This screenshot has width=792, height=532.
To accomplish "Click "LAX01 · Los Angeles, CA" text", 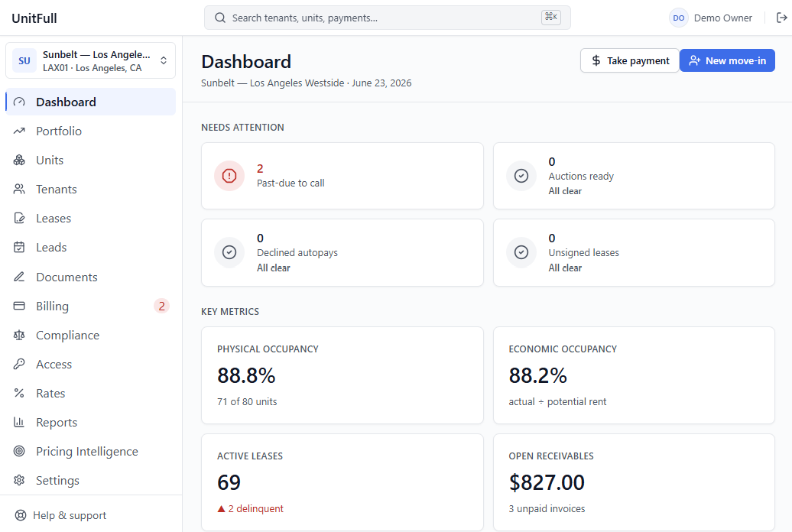I will (92, 68).
